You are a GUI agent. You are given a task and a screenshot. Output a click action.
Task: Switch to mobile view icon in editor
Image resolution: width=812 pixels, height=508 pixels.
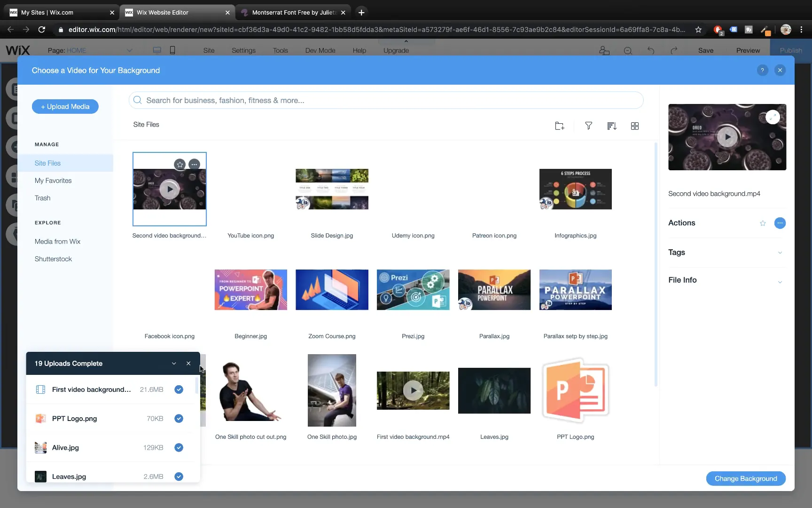click(172, 50)
